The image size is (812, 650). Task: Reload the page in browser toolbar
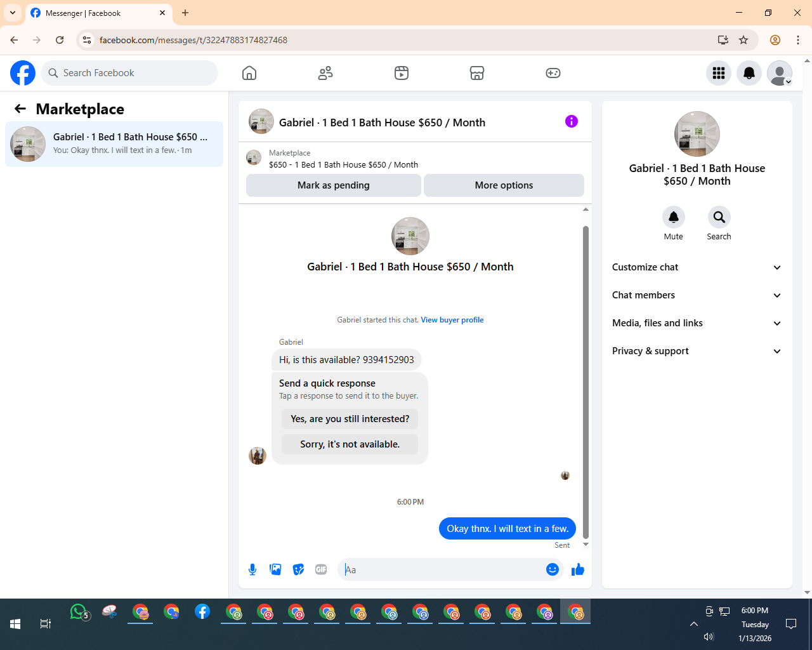[x=60, y=40]
